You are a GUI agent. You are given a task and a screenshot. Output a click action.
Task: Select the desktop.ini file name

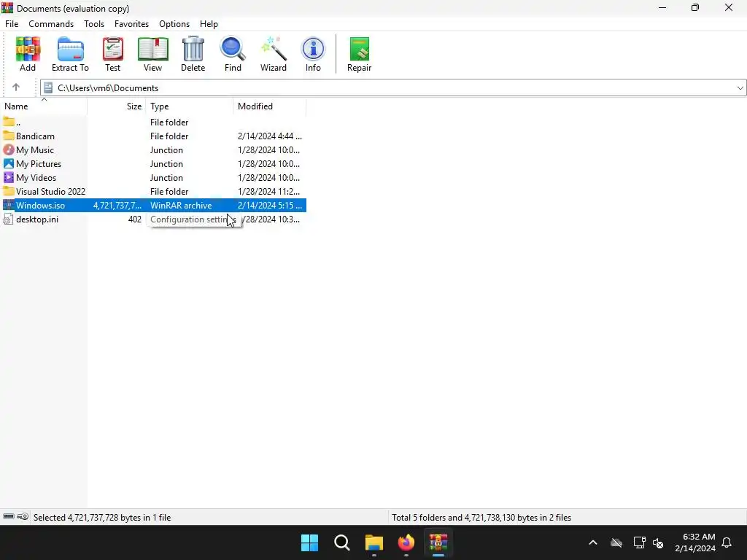point(37,219)
